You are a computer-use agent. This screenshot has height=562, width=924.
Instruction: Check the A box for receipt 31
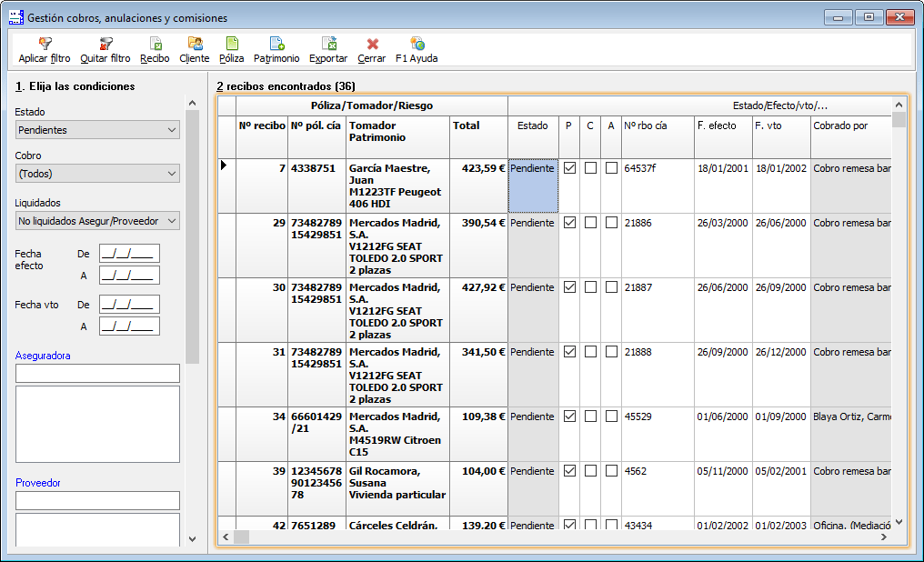point(612,352)
